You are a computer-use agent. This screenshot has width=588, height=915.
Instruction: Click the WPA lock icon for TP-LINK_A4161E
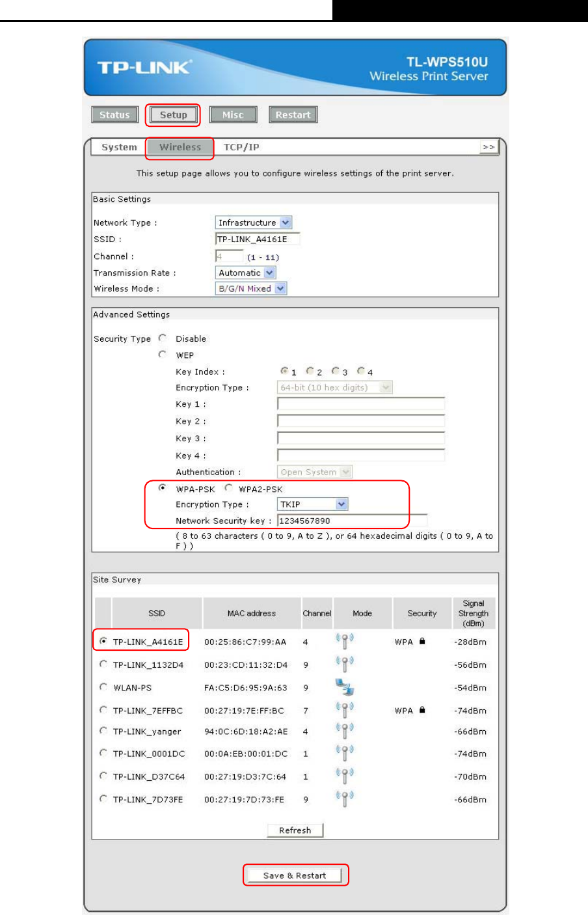pyautogui.click(x=422, y=641)
